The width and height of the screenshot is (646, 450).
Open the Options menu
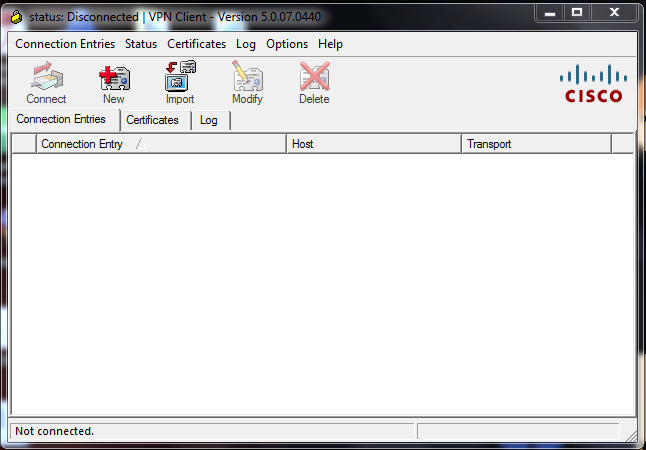287,44
